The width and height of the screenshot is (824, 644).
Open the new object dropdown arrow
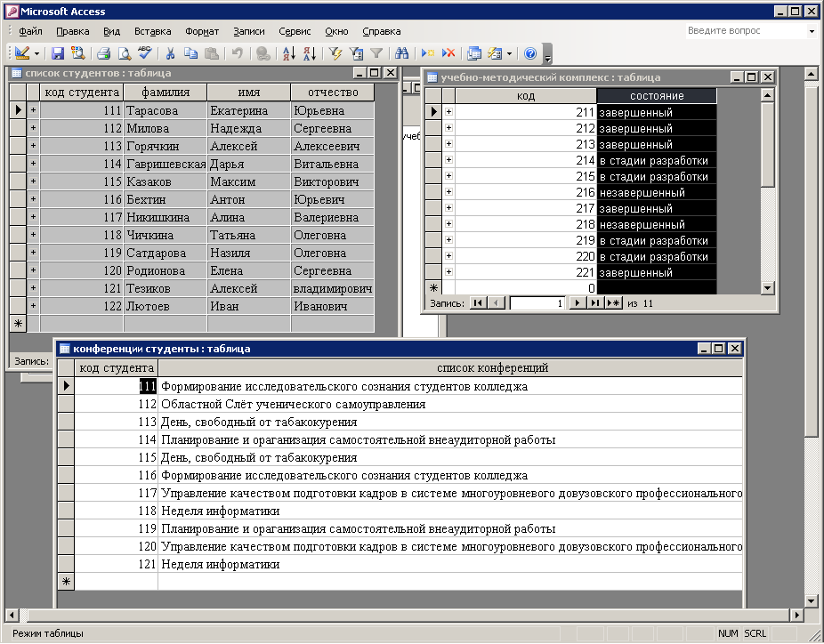(x=508, y=53)
